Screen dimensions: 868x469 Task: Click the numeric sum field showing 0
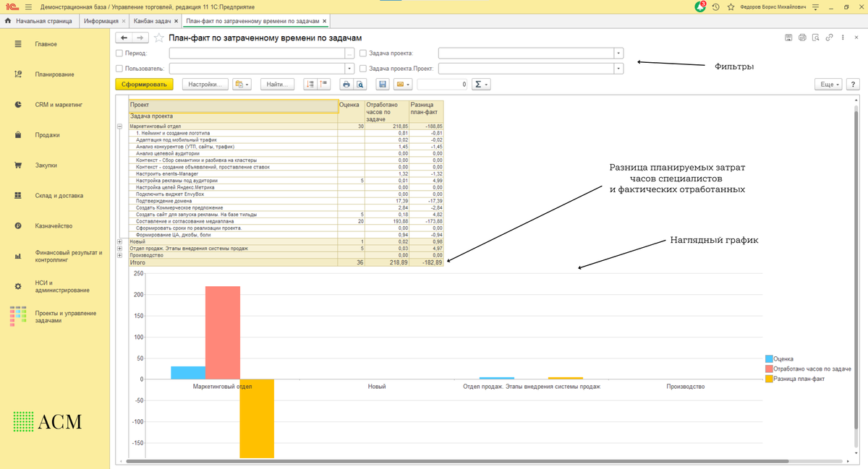[x=443, y=85]
